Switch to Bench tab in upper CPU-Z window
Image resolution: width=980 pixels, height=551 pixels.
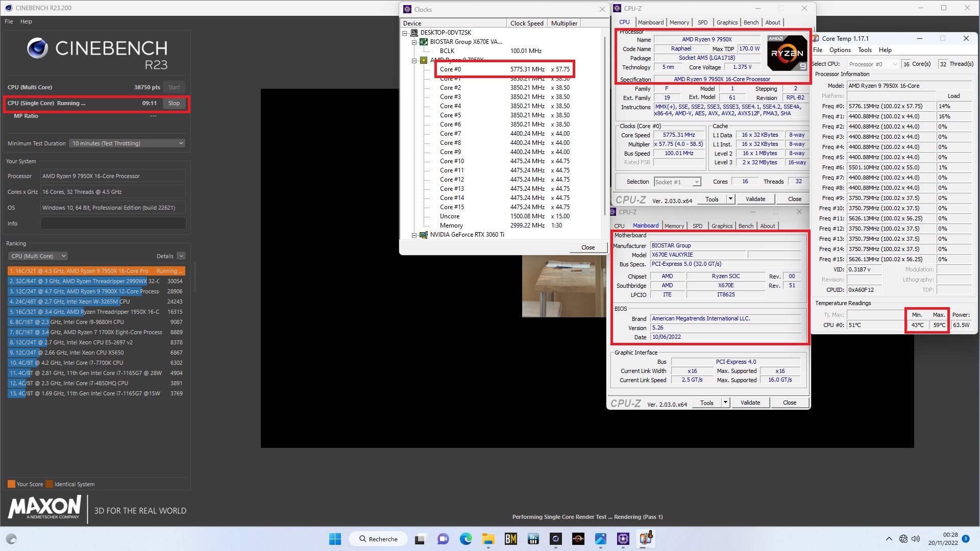pyautogui.click(x=751, y=22)
